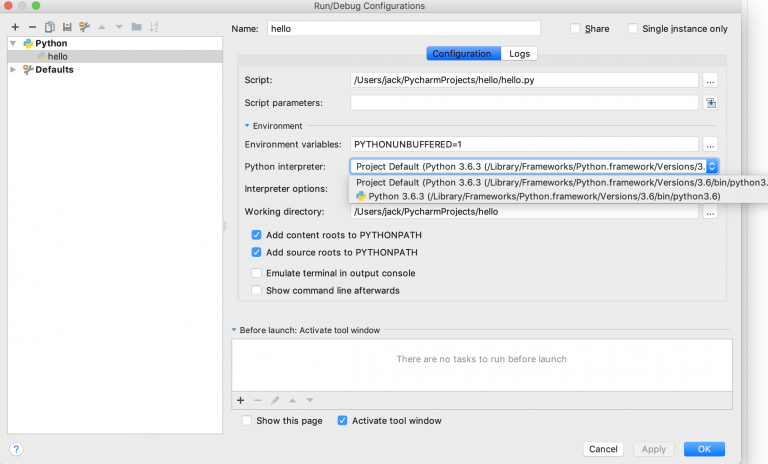Open defaults editing via the wrench icon
The height and width of the screenshot is (464, 768).
(x=85, y=26)
